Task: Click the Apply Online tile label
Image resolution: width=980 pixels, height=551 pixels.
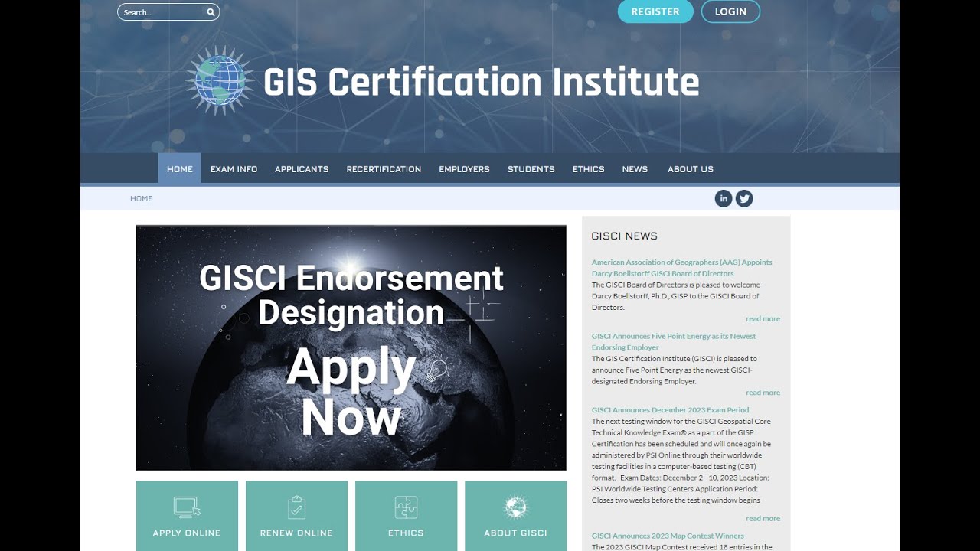Action: (x=187, y=533)
